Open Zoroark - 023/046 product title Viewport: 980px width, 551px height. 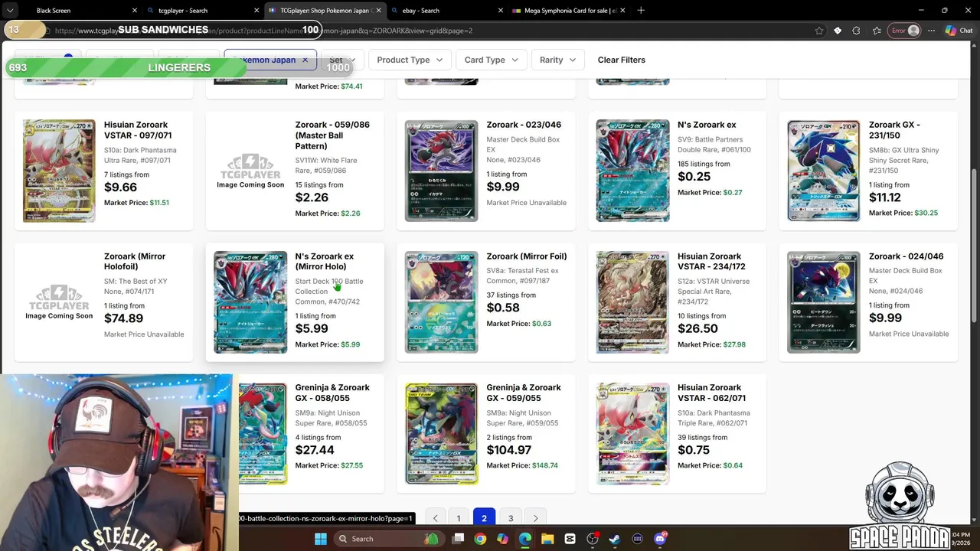524,125
